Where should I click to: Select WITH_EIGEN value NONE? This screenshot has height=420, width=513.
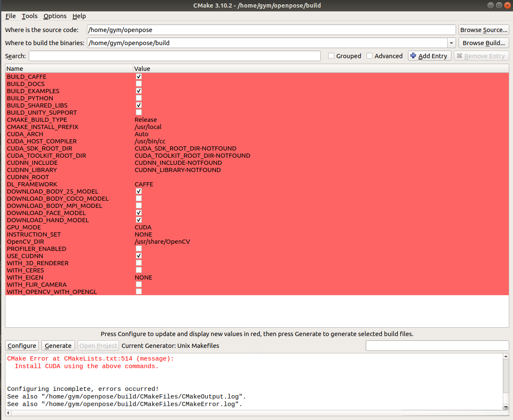point(143,277)
